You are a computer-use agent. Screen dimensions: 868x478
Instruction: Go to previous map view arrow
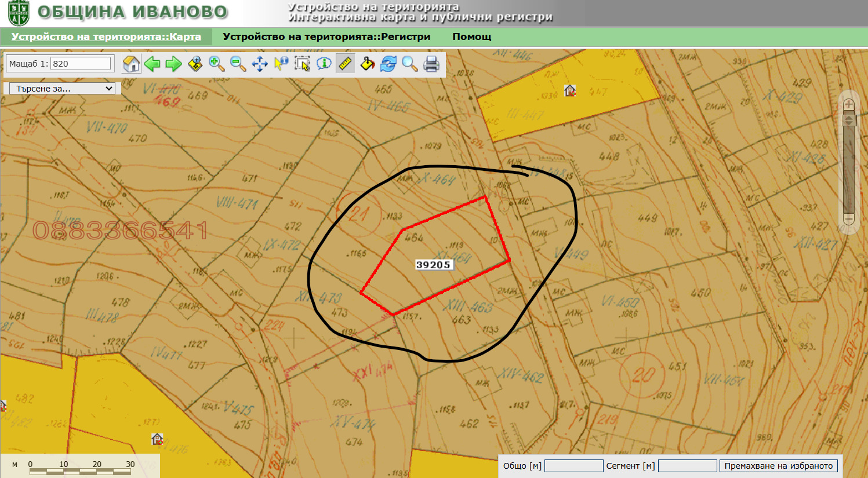(152, 64)
